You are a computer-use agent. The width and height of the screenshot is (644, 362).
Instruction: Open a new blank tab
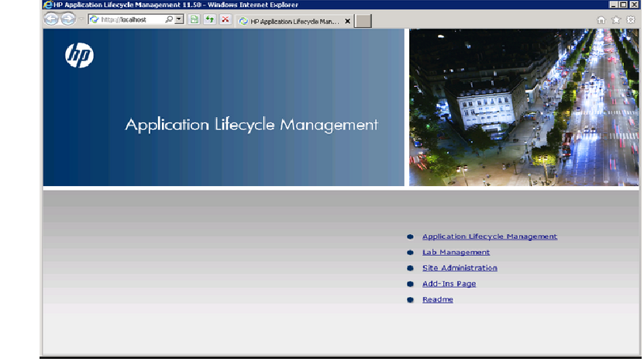click(363, 21)
